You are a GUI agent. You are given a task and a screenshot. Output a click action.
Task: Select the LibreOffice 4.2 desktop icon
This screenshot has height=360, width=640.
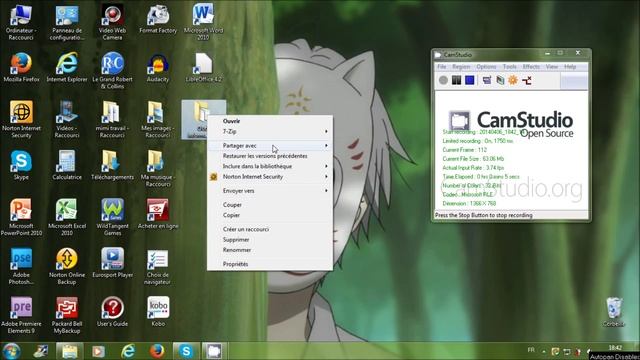203,67
